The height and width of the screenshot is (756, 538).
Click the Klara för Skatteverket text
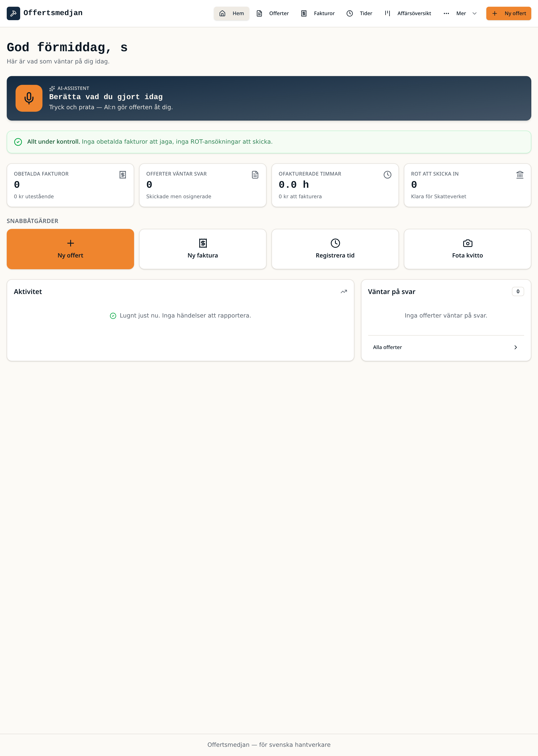[x=438, y=196]
